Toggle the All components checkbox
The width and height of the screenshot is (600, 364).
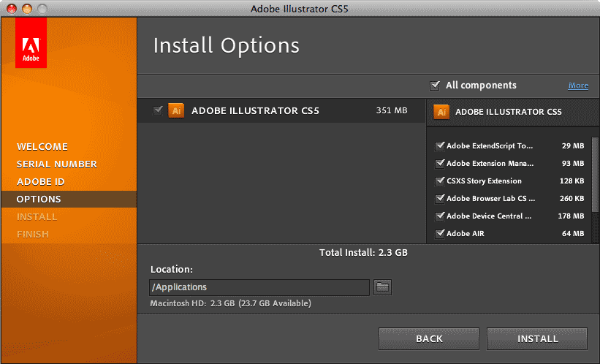tap(435, 86)
